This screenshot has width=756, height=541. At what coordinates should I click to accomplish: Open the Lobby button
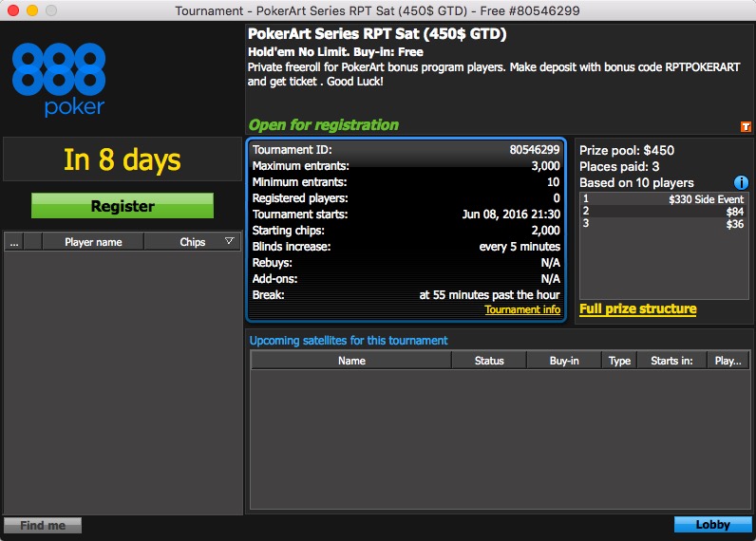712,525
